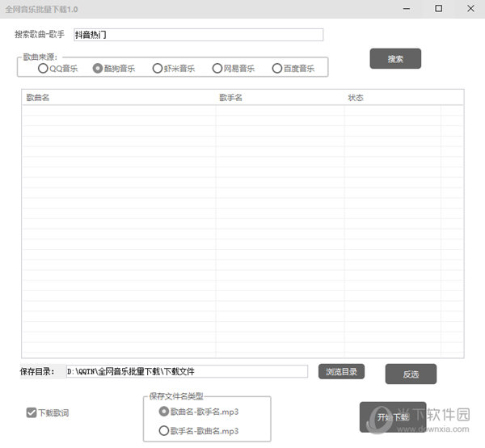This screenshot has width=485, height=448.
Task: Maximize the application window
Action: click(x=439, y=9)
